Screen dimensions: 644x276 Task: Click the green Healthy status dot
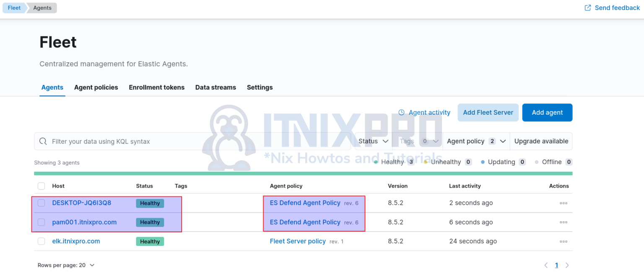click(376, 162)
